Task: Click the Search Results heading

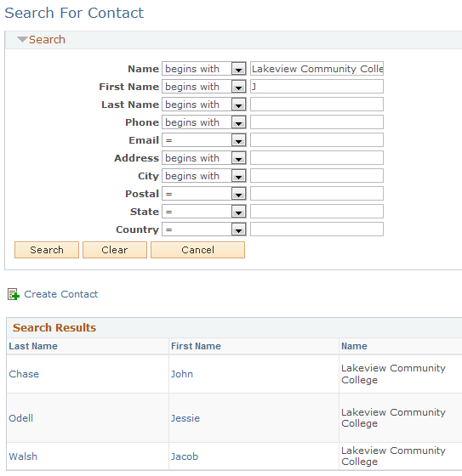Action: pyautogui.click(x=54, y=328)
